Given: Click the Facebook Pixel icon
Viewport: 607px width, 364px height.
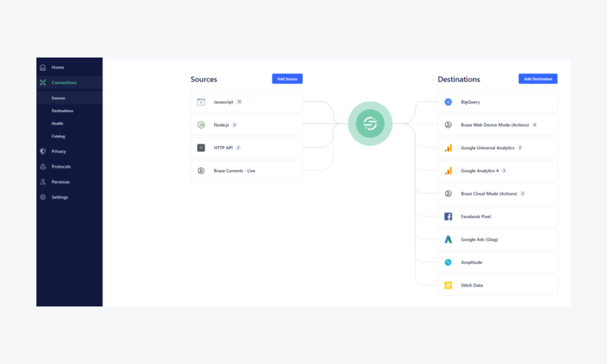Looking at the screenshot, I should pos(447,216).
